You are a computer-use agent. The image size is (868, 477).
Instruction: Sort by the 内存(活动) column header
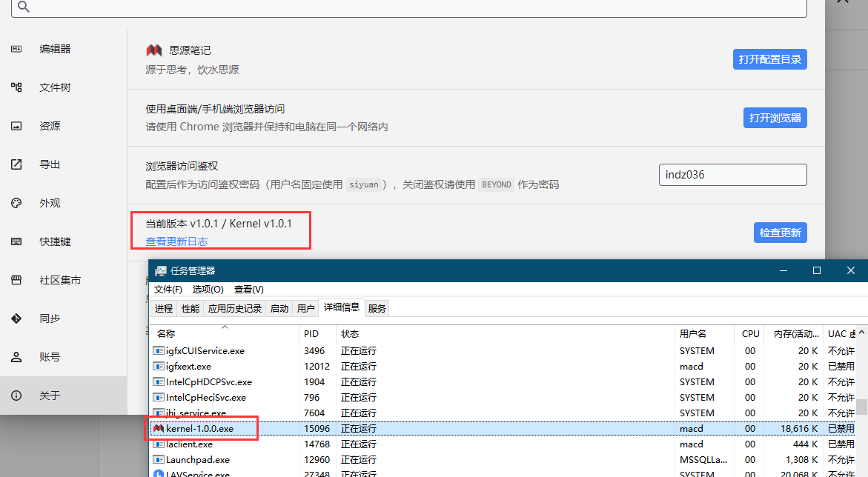(795, 334)
